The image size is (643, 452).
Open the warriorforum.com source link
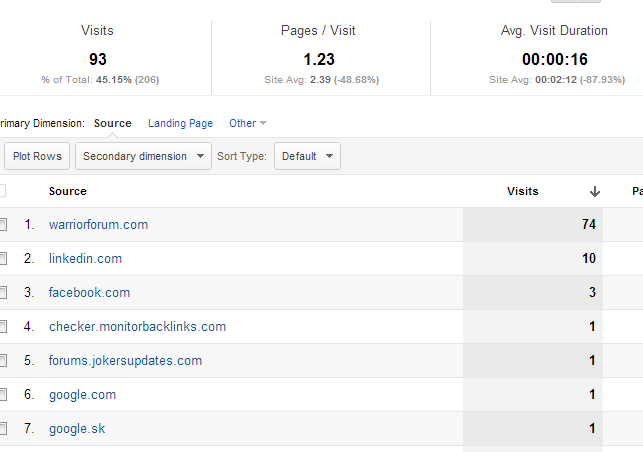pyautogui.click(x=98, y=225)
